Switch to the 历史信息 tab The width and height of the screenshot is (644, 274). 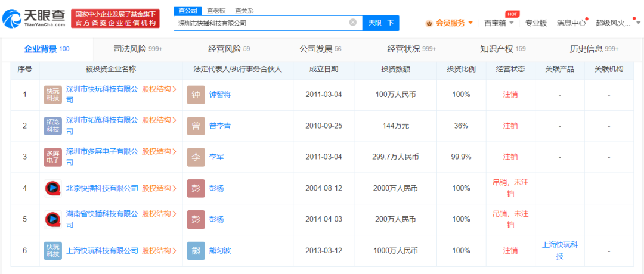(594, 49)
